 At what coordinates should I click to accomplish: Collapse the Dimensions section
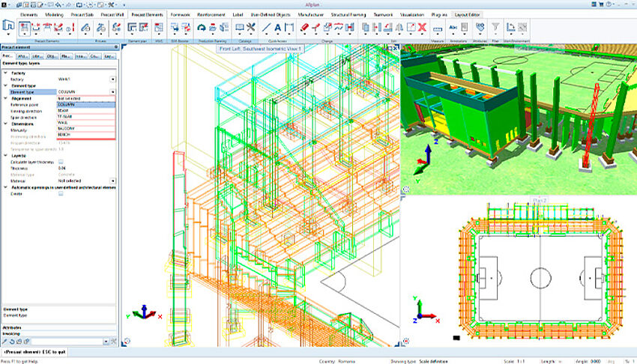coord(4,123)
